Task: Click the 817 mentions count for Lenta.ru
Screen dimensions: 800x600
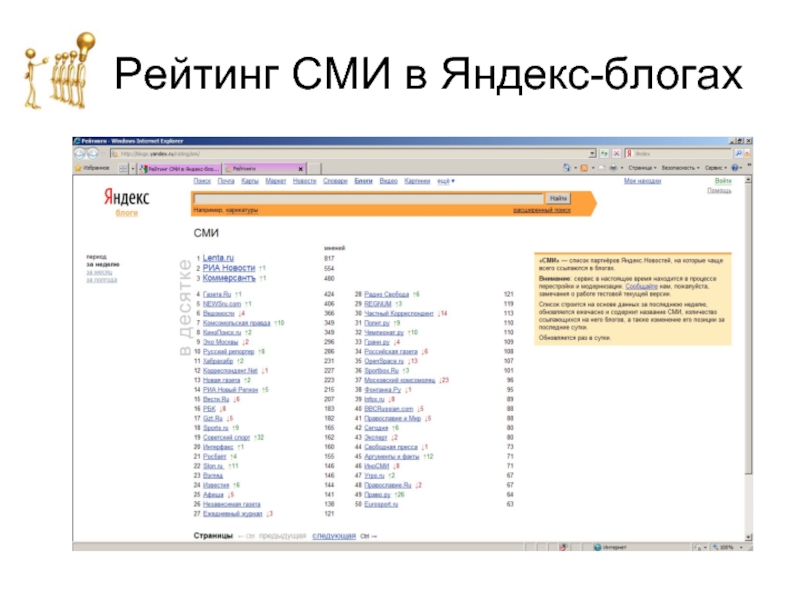Action: point(329,258)
